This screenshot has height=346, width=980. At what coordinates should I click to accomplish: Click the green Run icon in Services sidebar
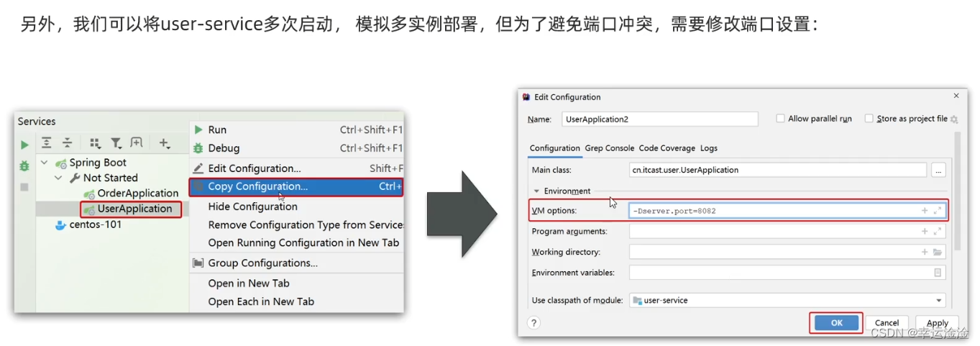click(x=24, y=145)
